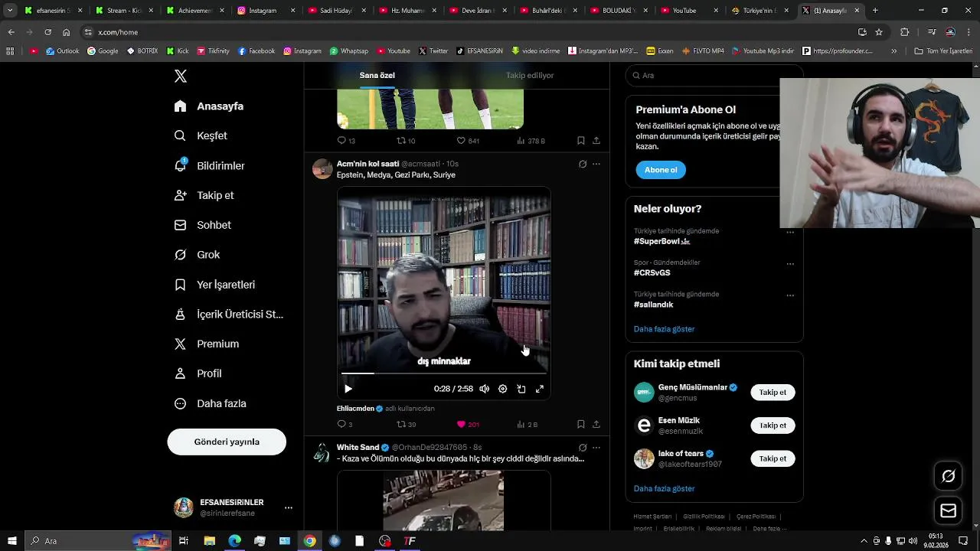The width and height of the screenshot is (980, 551).
Task: Open Grok from sidebar
Action: 198,255
